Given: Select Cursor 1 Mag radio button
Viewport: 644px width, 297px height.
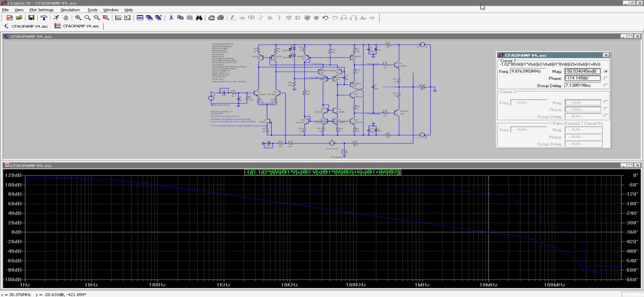Looking at the screenshot, I should (x=606, y=71).
